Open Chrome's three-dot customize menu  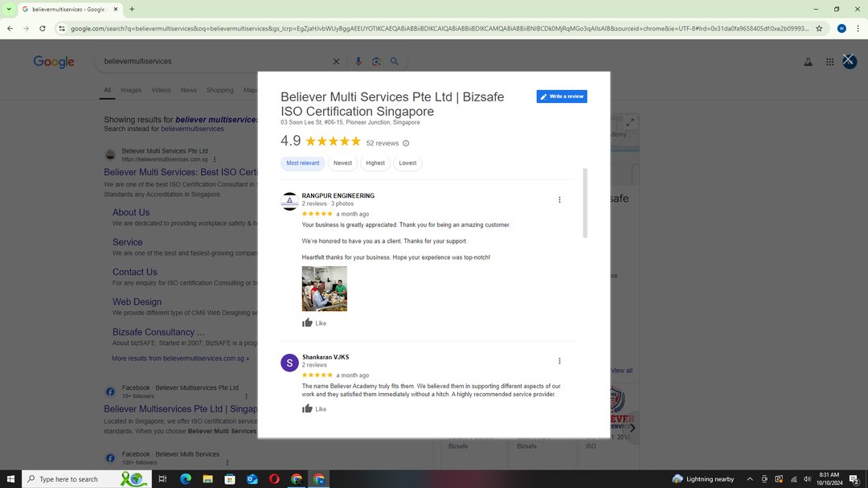(858, 28)
